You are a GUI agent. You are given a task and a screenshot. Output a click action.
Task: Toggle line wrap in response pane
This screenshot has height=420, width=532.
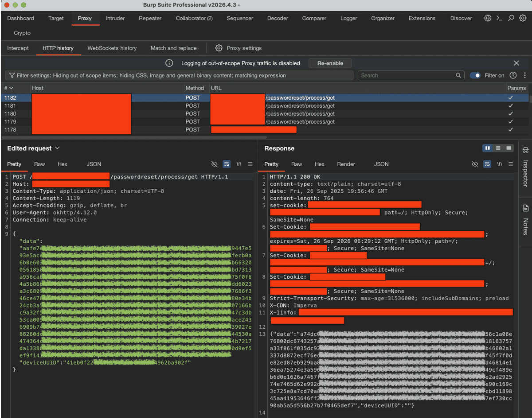[487, 164]
